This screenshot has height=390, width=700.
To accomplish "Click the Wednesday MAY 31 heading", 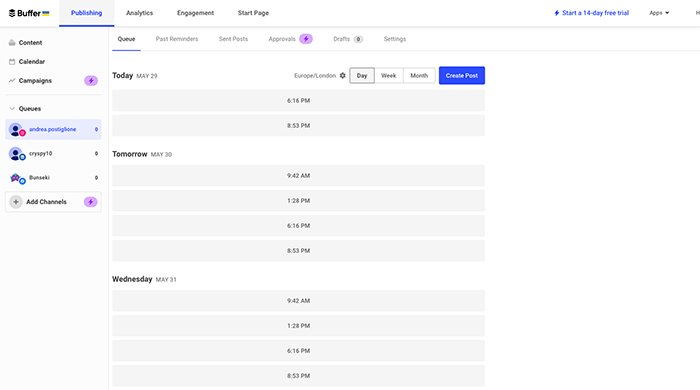I will pos(144,279).
